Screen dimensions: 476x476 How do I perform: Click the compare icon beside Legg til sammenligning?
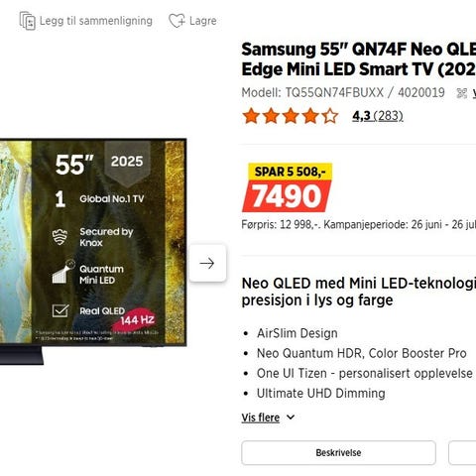pyautogui.click(x=28, y=21)
